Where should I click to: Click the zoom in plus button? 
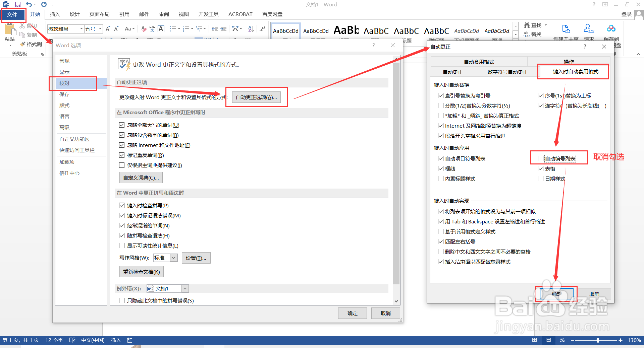click(x=621, y=340)
